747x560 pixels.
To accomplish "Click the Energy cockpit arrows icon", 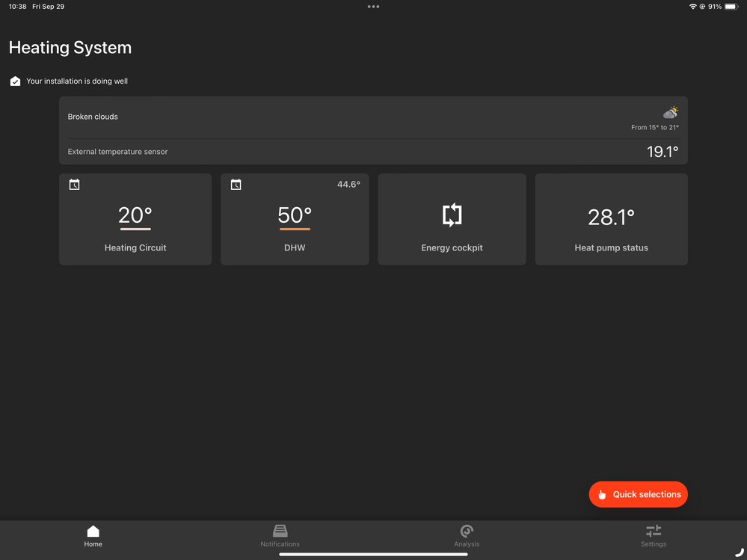I will point(452,215).
